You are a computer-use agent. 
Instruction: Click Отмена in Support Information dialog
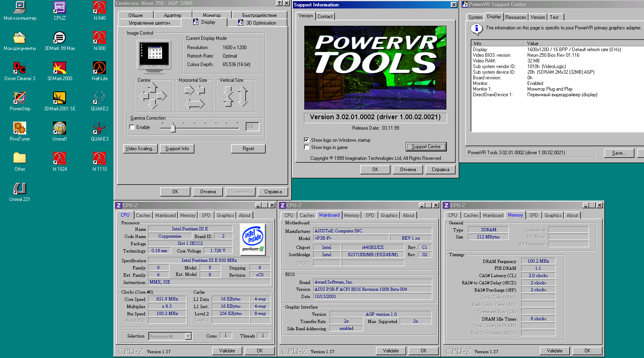[x=408, y=170]
